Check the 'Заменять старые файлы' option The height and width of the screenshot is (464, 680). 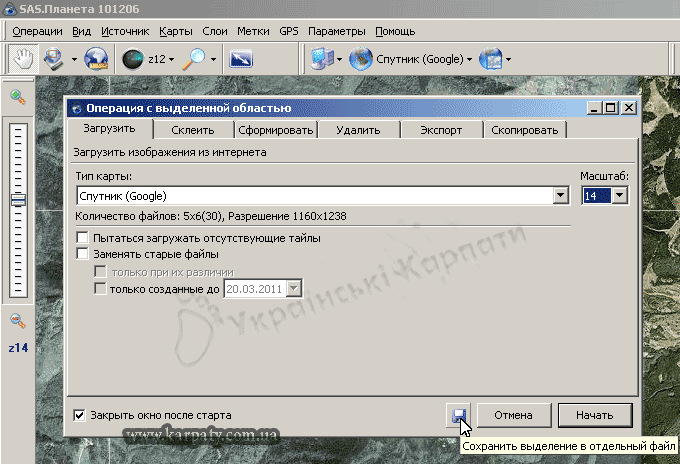83,255
